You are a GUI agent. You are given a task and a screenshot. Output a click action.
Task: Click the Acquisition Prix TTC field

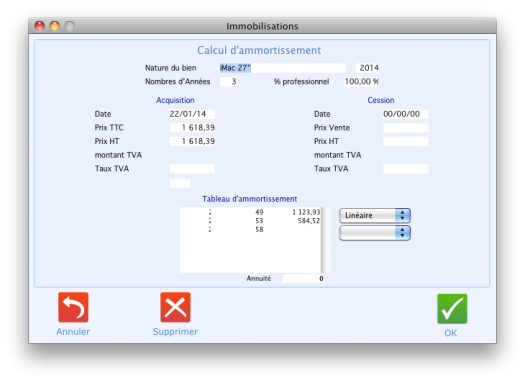point(192,128)
